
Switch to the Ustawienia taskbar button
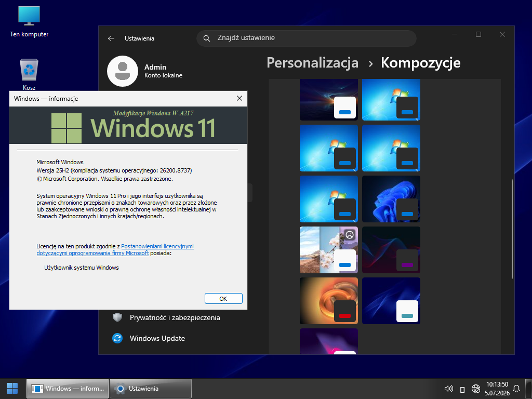pos(151,389)
